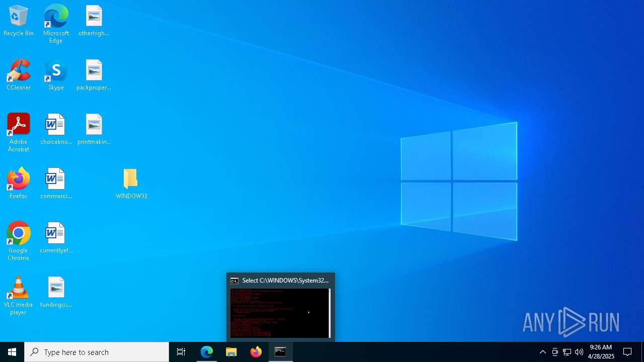Screen dimensions: 644x362
Task: Select the choicekno... Word document
Action: (x=56, y=130)
